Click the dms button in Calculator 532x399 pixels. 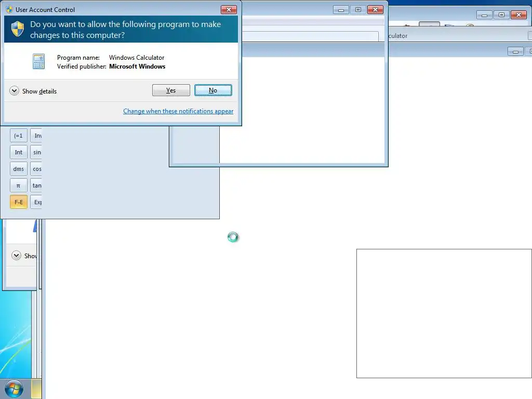tap(19, 169)
